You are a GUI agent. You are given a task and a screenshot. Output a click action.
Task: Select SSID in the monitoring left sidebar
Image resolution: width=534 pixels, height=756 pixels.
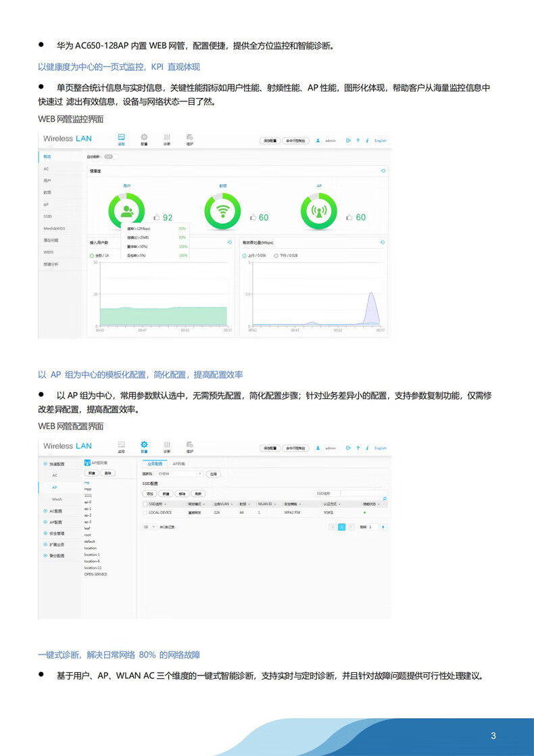click(47, 216)
